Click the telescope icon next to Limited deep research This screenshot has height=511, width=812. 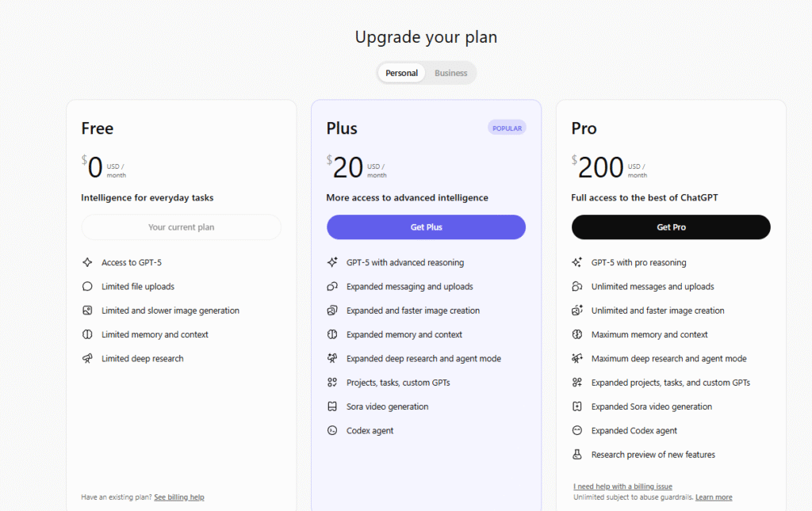coord(87,359)
